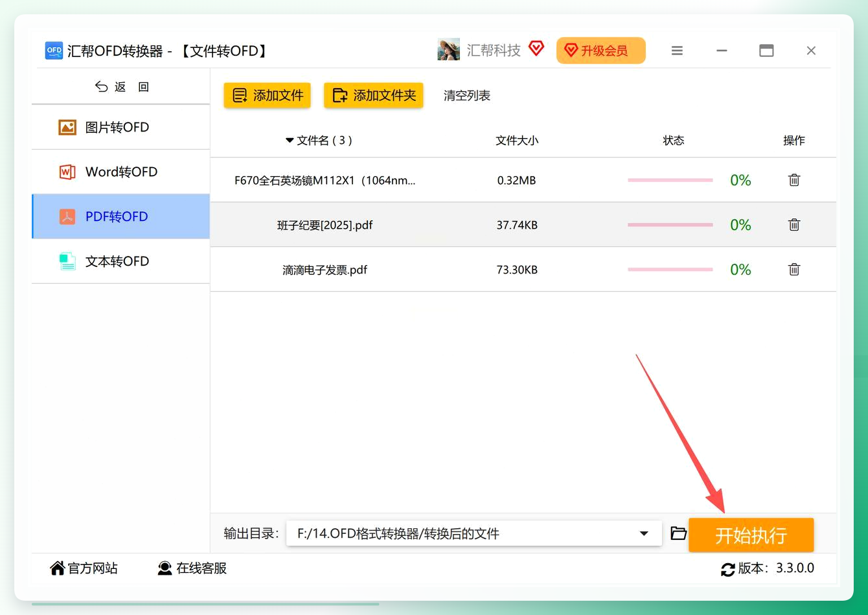Click the 状态 column header

[x=674, y=141]
